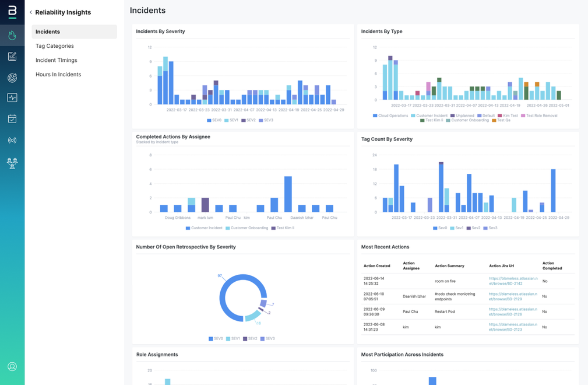Follow the Jira link for BD-2126
The image size is (588, 385).
pos(514,311)
